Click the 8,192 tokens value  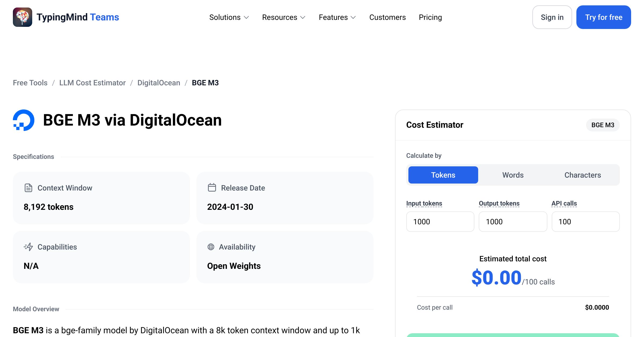pyautogui.click(x=49, y=207)
